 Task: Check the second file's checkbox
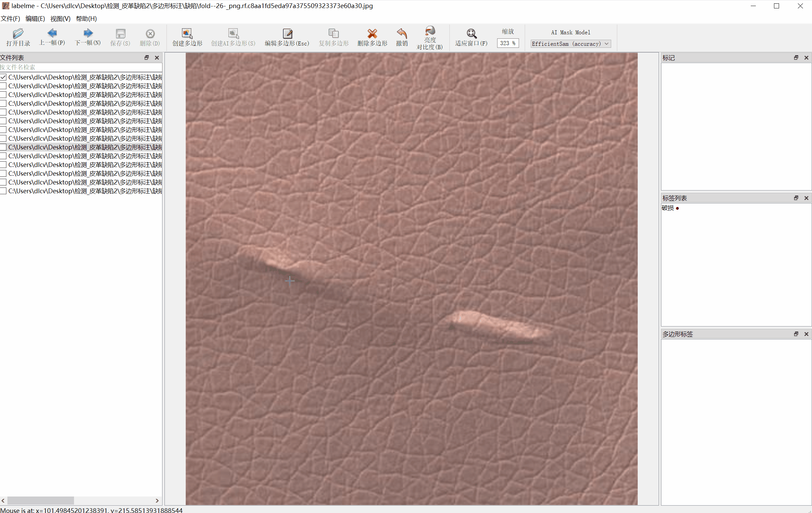coord(3,86)
